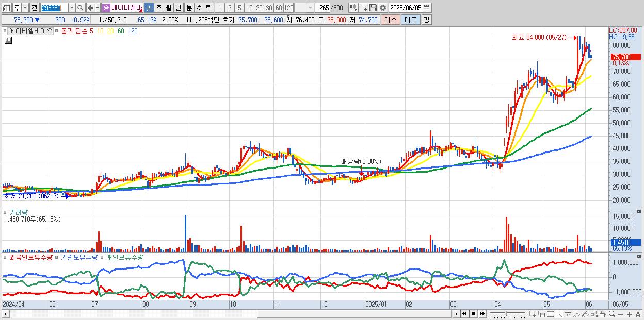Open chart settings gear icon
Screen dimensions: 644x320
point(383,8)
